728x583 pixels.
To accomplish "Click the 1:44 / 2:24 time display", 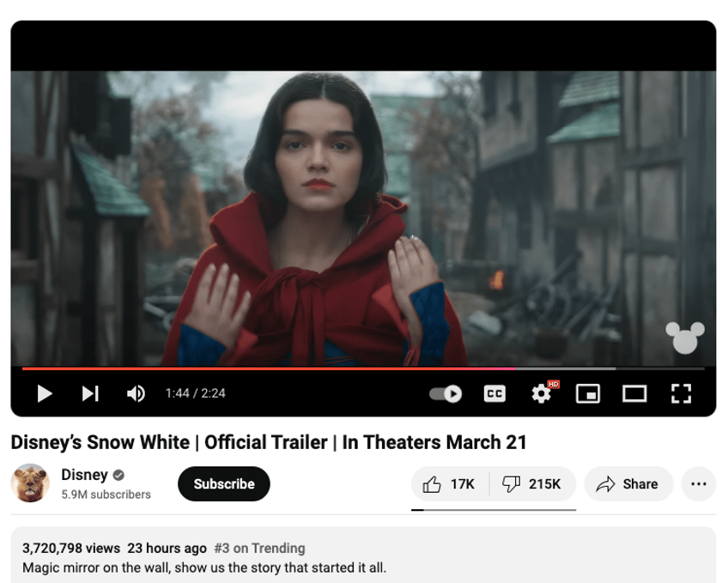I will click(196, 393).
